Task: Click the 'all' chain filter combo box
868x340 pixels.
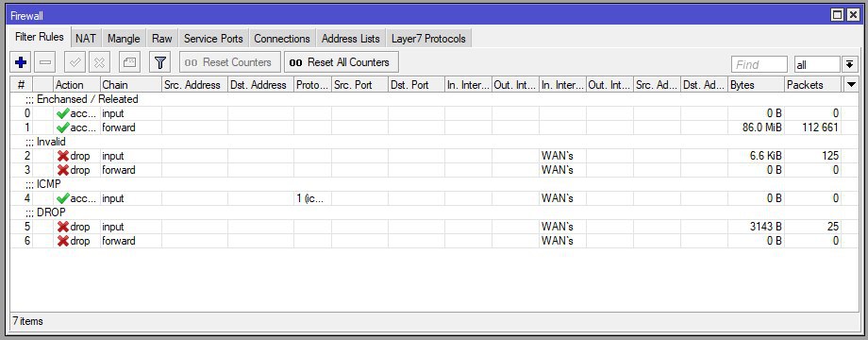Action: [x=817, y=65]
